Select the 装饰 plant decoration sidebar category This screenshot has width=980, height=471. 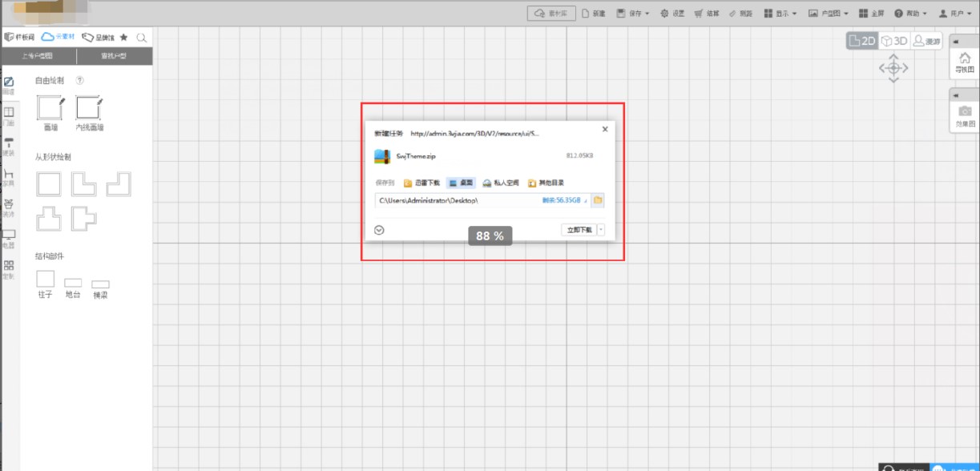pyautogui.click(x=9, y=208)
